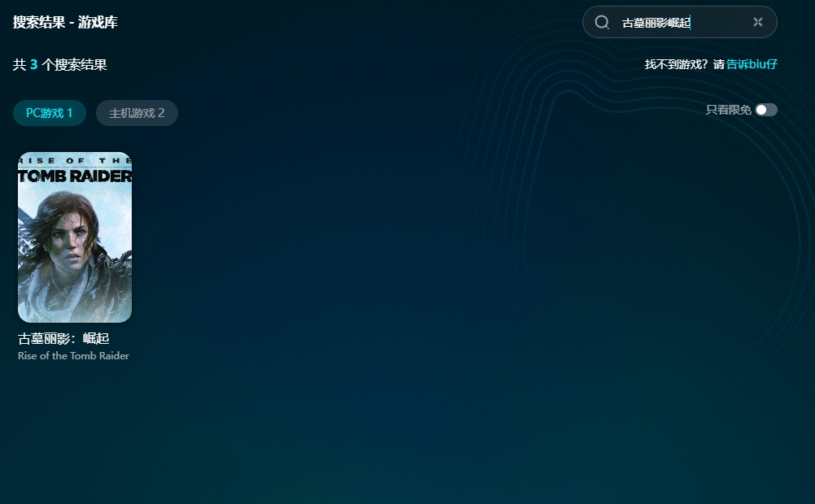Image resolution: width=815 pixels, height=504 pixels.
Task: Click the 共 3 个搜索结果 count text
Action: coord(59,64)
